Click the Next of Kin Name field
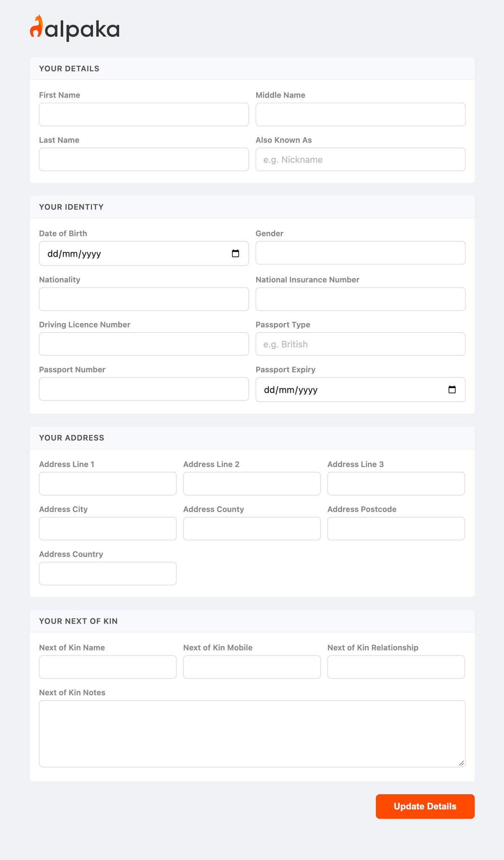Viewport: 504px width, 860px height. click(108, 667)
